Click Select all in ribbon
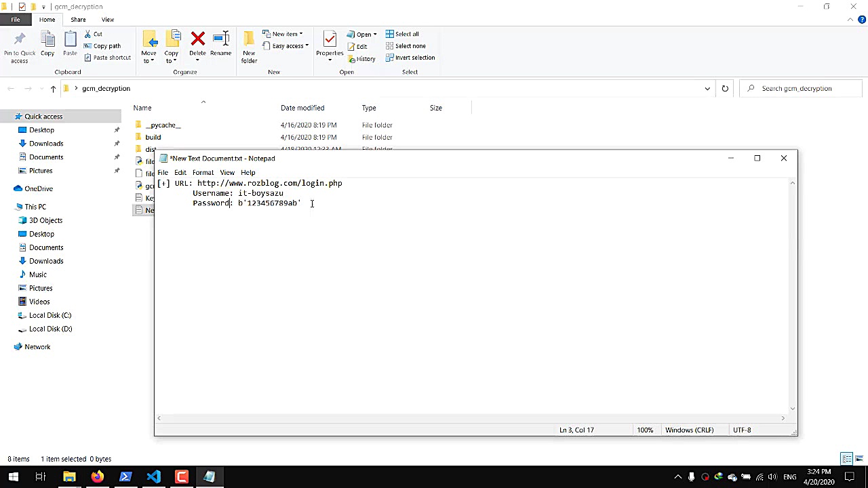 pos(402,34)
